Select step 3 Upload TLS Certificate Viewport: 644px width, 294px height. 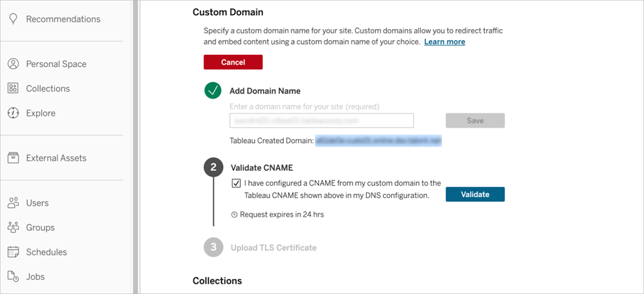pyautogui.click(x=273, y=248)
